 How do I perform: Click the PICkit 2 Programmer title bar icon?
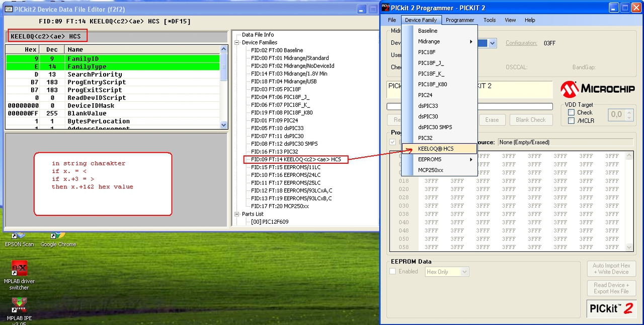click(x=386, y=8)
